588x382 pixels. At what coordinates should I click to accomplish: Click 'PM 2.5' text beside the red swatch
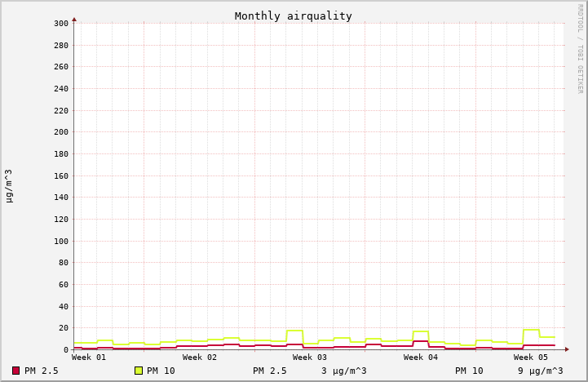click(42, 371)
